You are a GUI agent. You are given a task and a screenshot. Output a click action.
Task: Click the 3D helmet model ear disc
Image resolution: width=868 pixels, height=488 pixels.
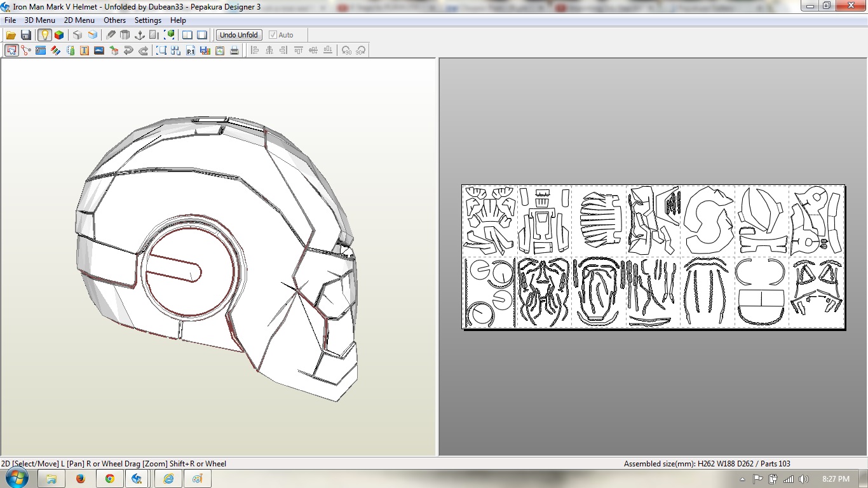pyautogui.click(x=191, y=273)
